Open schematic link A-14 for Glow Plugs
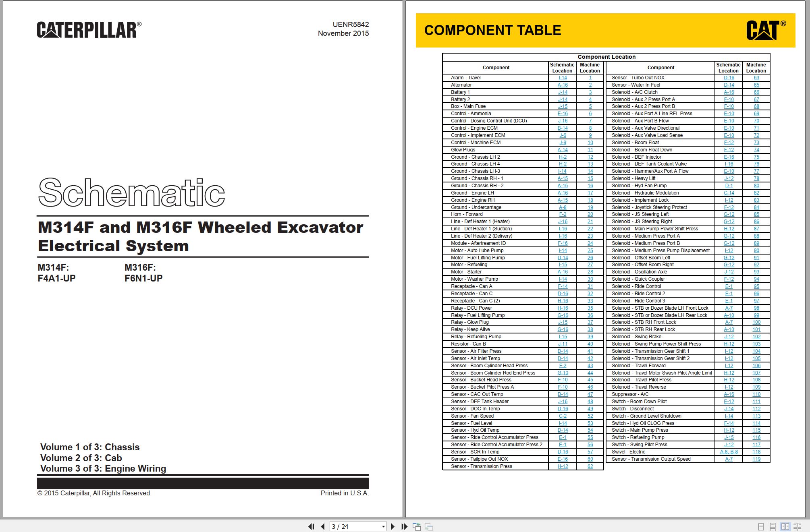This screenshot has height=532, width=810. coord(563,150)
